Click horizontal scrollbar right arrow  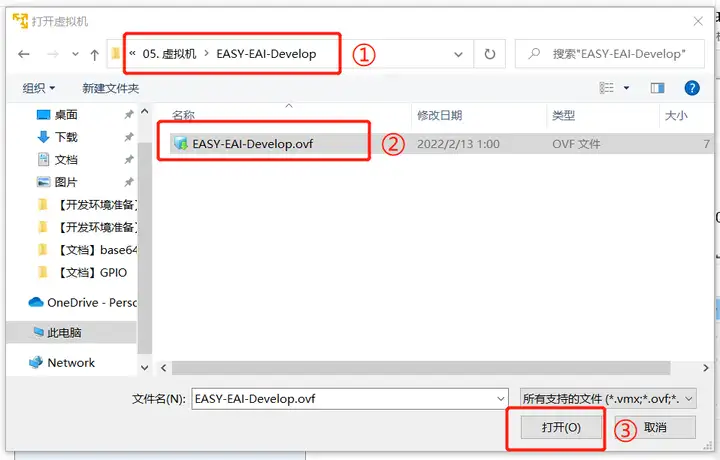pyautogui.click(x=706, y=368)
